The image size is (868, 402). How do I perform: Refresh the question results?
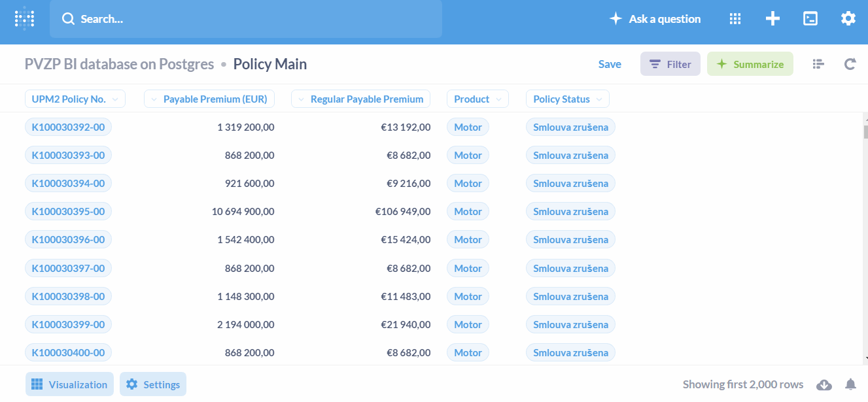click(850, 63)
